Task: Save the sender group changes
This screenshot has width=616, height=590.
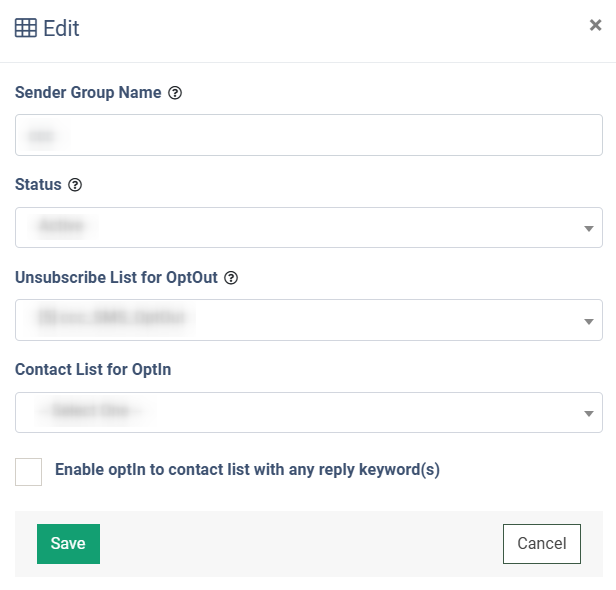Action: 68,544
